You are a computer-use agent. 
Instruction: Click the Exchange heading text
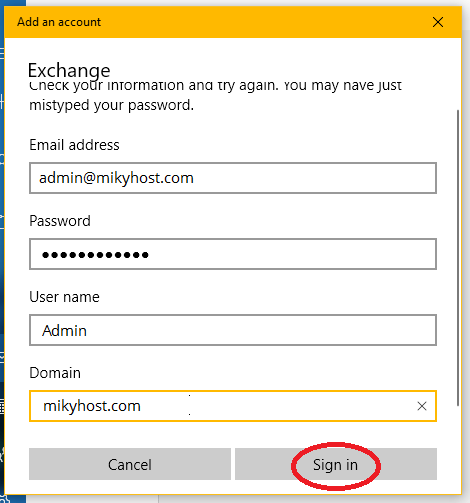tap(69, 70)
